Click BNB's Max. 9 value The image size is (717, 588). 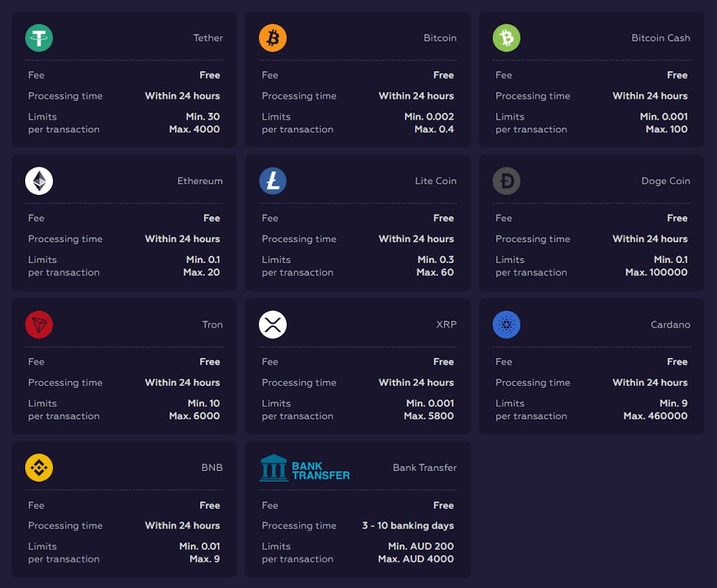[x=205, y=559]
